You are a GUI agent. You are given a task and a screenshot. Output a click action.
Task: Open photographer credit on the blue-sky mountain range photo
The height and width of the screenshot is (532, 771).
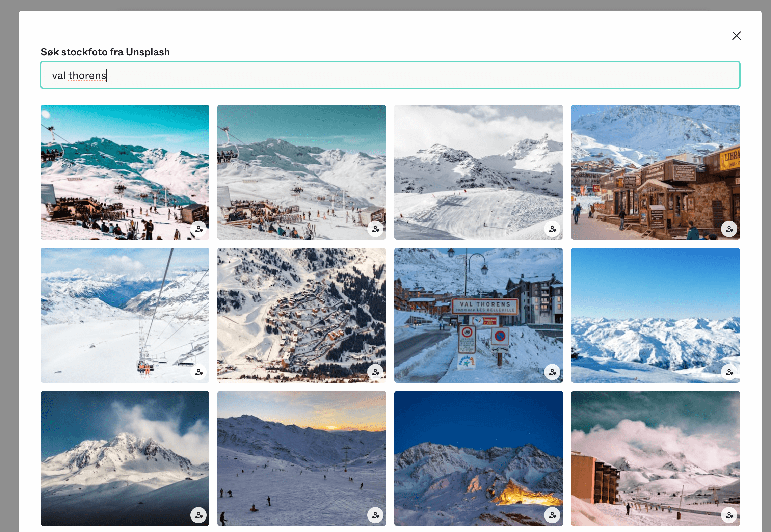tap(729, 372)
